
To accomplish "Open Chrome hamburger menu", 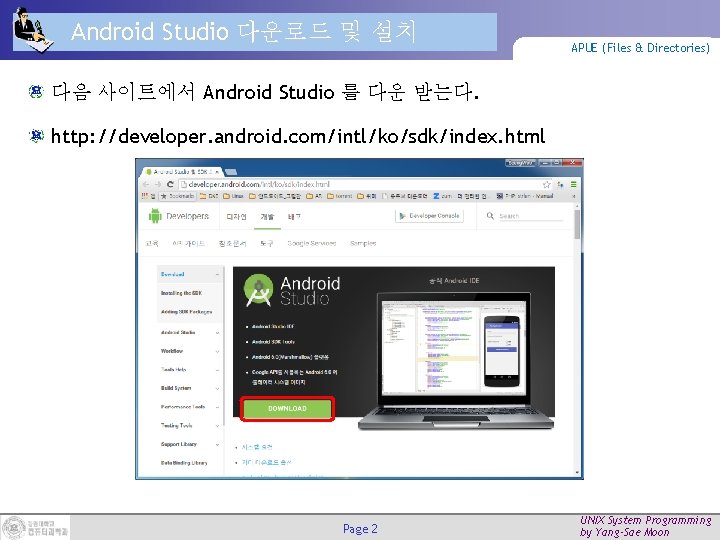I will (574, 184).
